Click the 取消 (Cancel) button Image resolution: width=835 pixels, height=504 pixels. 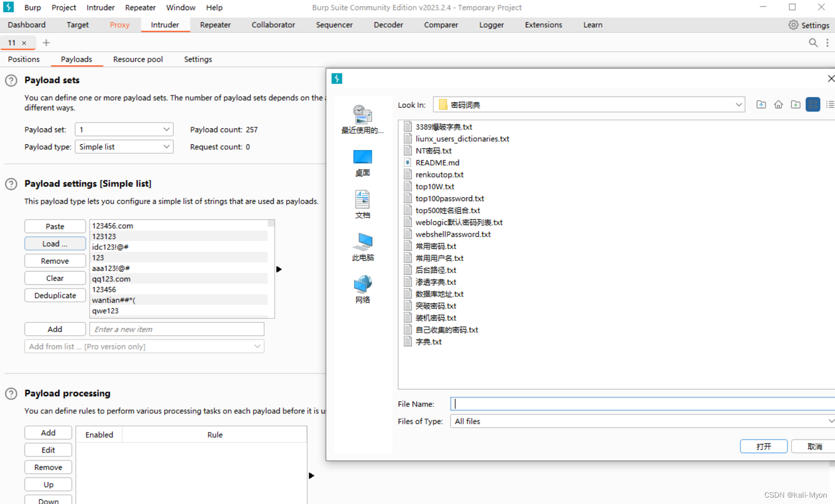coord(814,447)
